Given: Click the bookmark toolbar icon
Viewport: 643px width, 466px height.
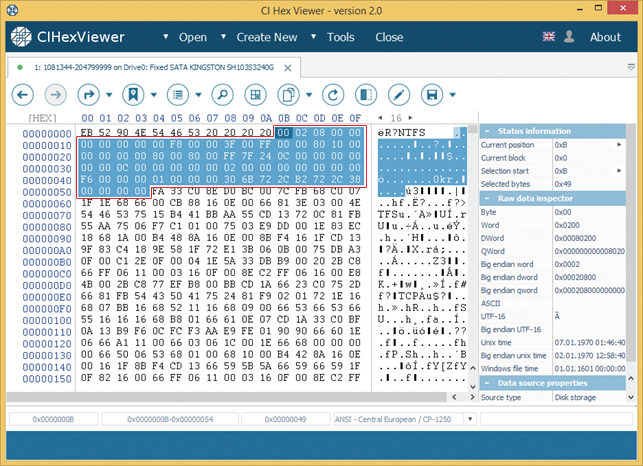Looking at the screenshot, I should (133, 95).
